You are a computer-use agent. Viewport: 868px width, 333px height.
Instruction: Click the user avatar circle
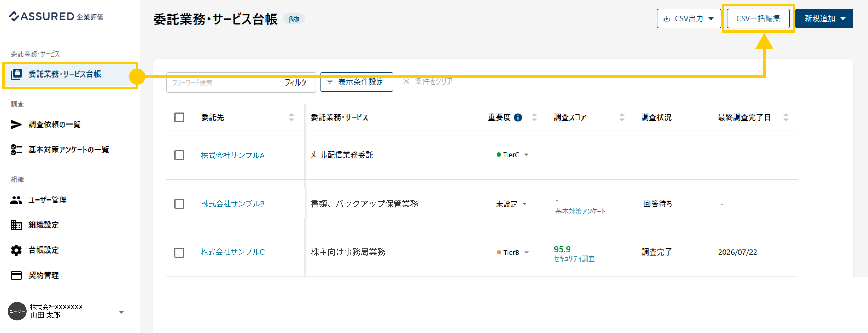coord(17,311)
